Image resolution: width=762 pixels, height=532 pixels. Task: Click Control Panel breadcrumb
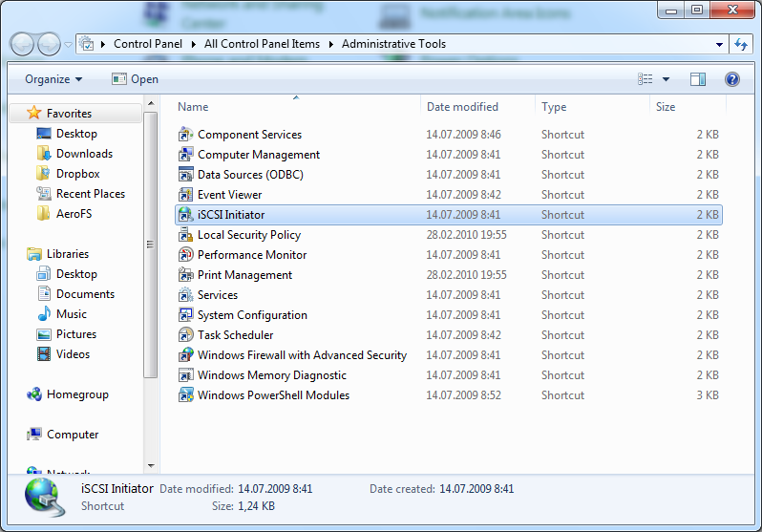(x=148, y=44)
